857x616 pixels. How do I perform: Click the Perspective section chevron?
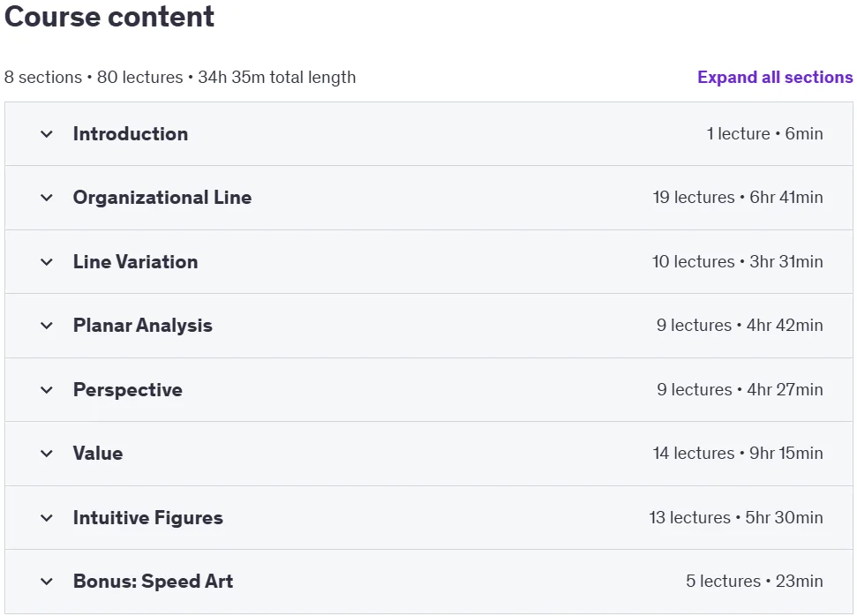point(47,390)
